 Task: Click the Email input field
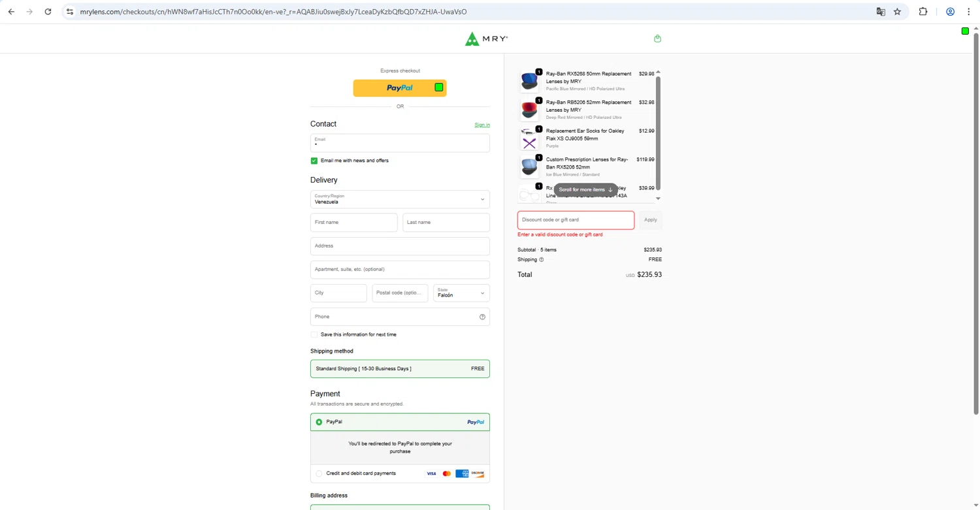click(x=400, y=143)
